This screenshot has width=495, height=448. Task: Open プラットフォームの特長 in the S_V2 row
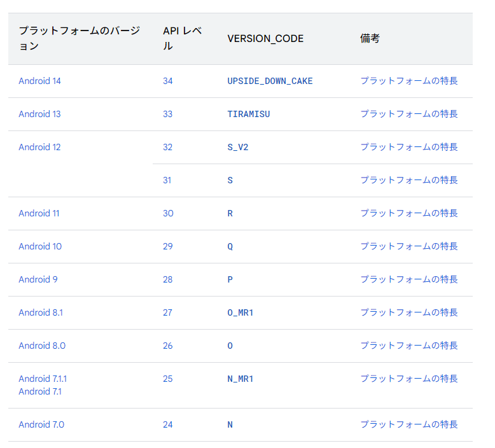click(409, 147)
